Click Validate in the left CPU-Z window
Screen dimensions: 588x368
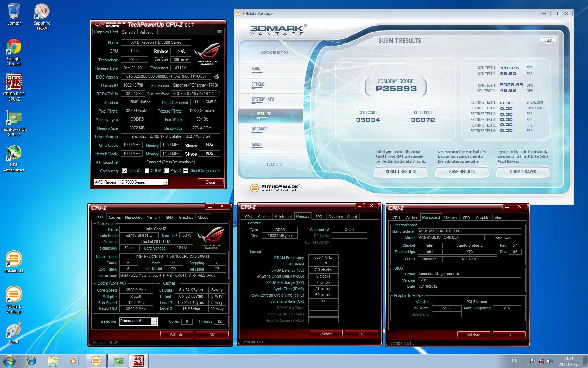click(176, 335)
